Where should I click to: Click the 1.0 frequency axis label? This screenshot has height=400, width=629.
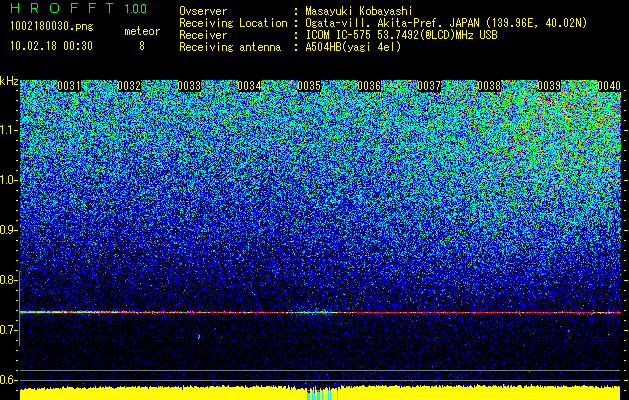pos(9,180)
